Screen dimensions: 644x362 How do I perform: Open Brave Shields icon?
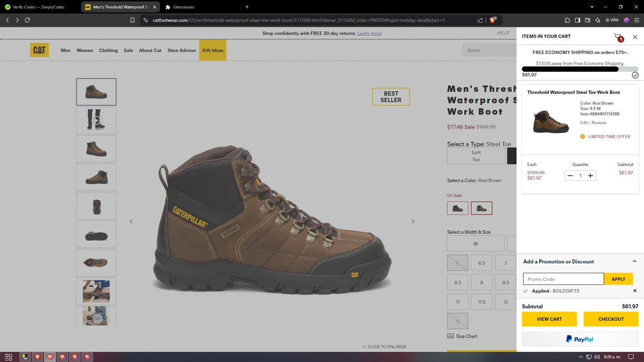coord(492,20)
